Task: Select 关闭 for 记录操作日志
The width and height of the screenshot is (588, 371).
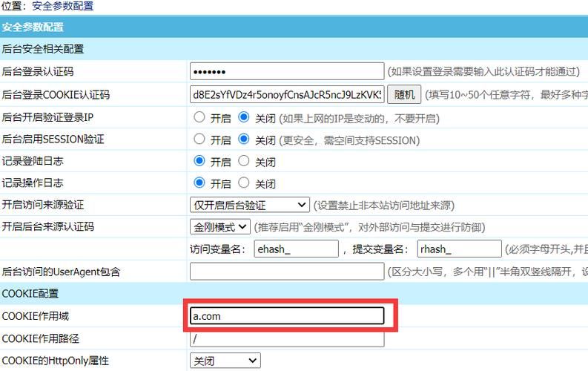Action: 244,183
